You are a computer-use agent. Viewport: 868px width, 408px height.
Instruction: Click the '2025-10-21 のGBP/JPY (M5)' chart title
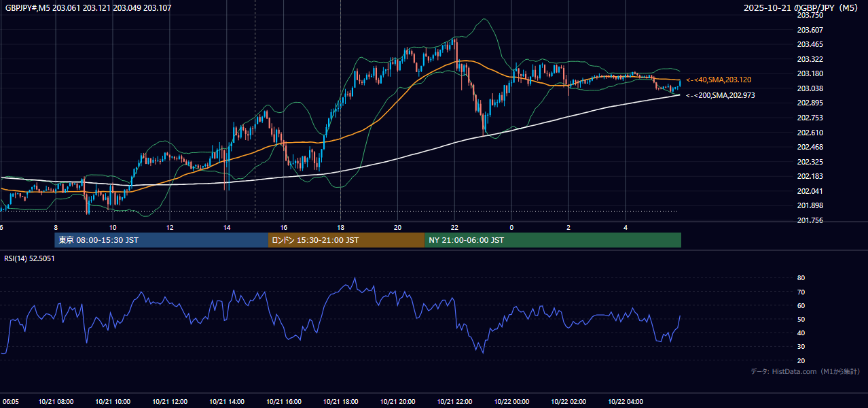(x=801, y=8)
